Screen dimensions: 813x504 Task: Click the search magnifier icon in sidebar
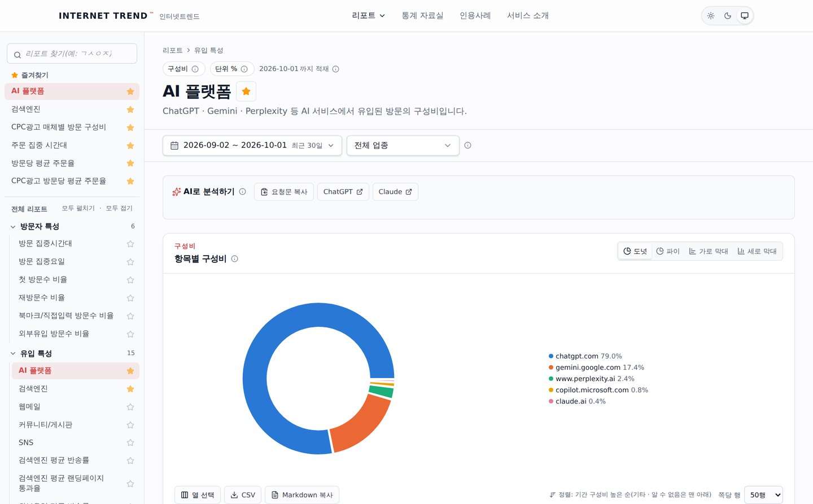[x=18, y=55]
